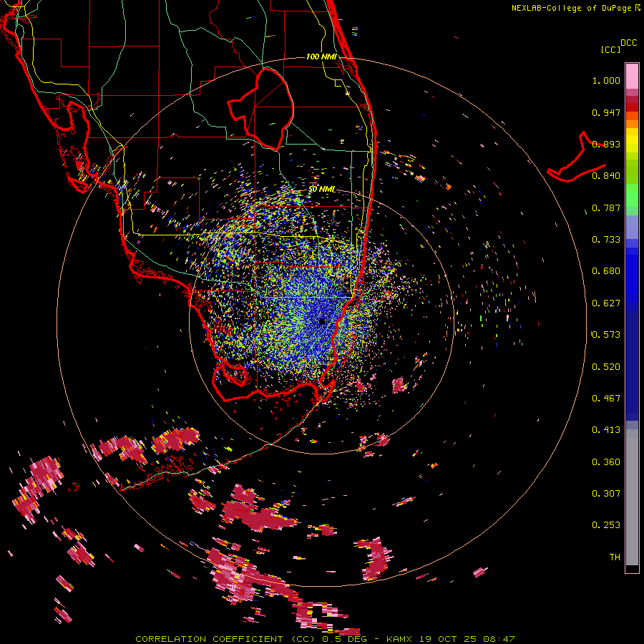Image resolution: width=644 pixels, height=644 pixels.
Task: Select the 0.360 legend value
Action: click(606, 462)
